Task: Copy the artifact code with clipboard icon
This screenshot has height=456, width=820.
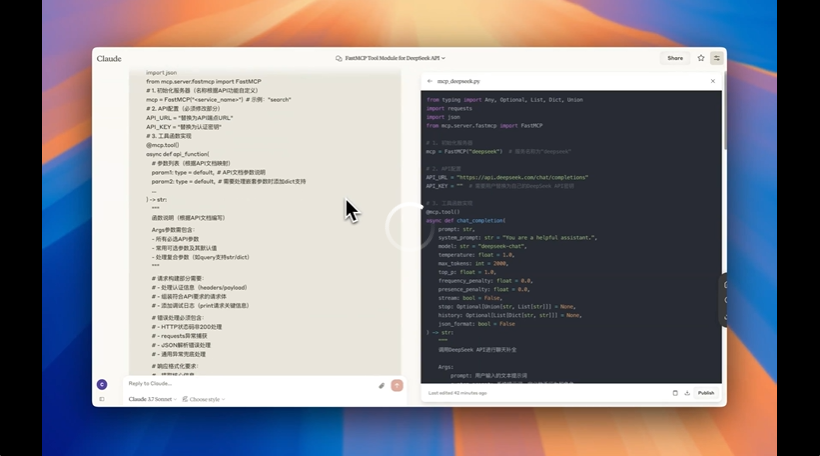Action: (x=675, y=393)
